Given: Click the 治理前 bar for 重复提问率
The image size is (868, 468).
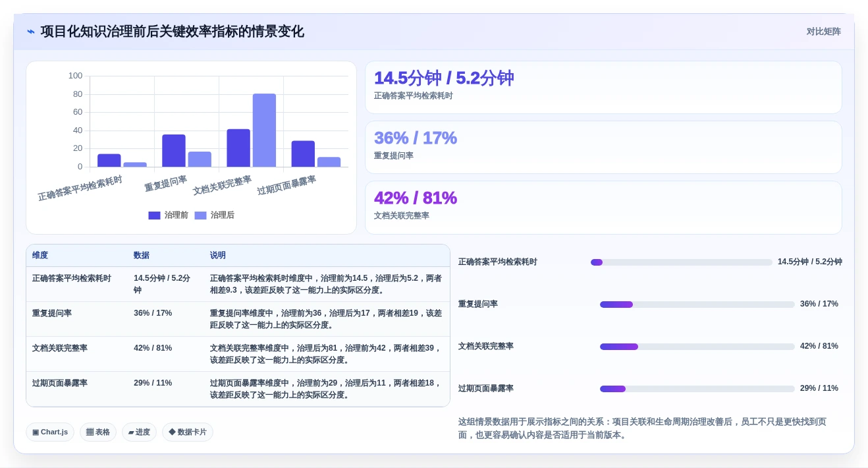Looking at the screenshot, I should pos(174,150).
